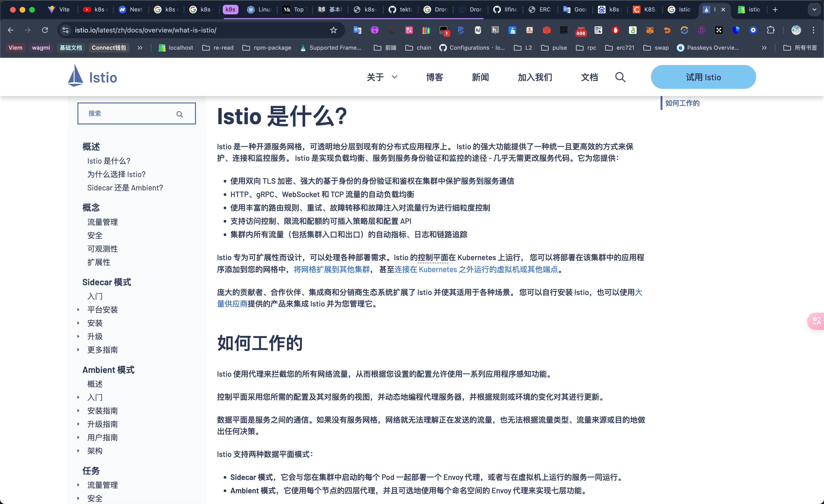Open 新闻 in top navigation

(480, 77)
